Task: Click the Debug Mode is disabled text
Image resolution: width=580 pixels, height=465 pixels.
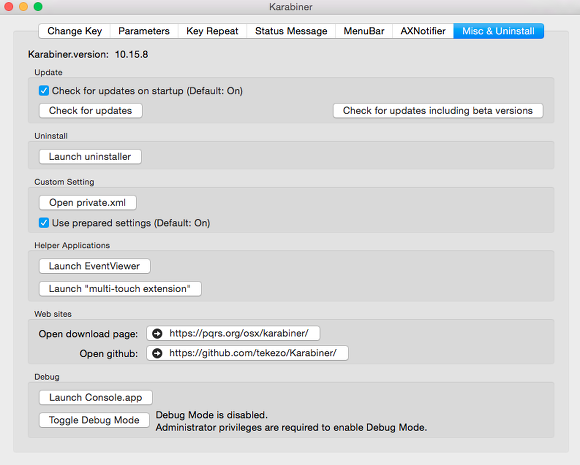Action: coord(211,415)
